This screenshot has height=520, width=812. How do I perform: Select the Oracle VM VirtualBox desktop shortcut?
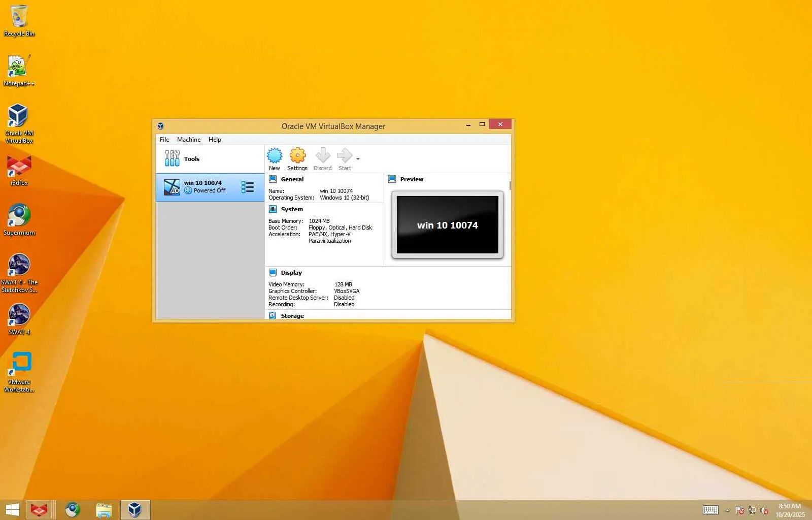click(x=19, y=124)
